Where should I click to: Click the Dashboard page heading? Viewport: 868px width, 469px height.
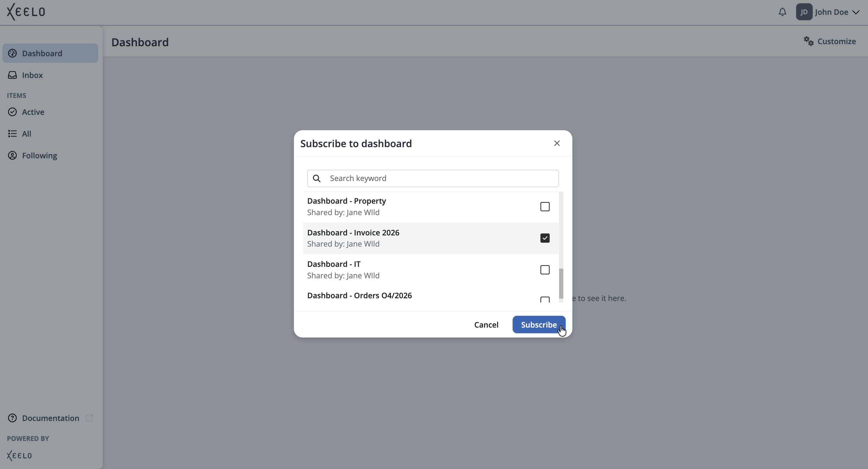click(x=140, y=42)
